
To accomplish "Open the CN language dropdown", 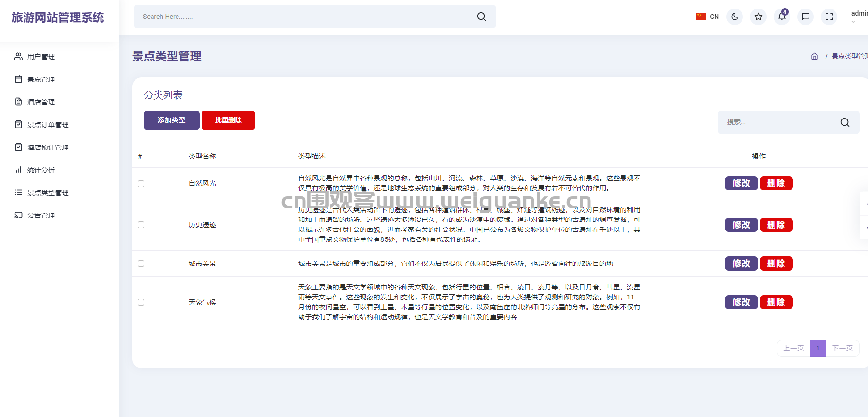I will coord(707,17).
